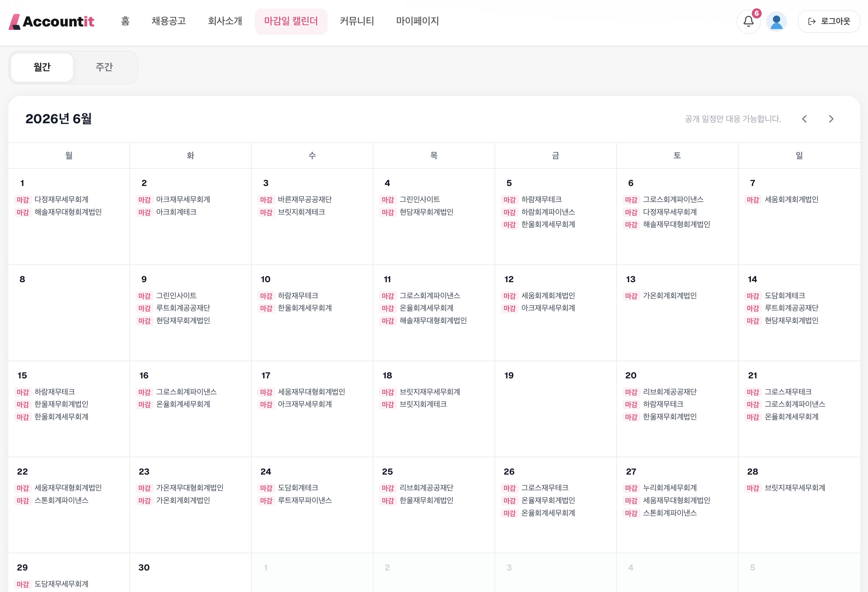The height and width of the screenshot is (592, 868).
Task: Select the 마감일 캘린더 menu
Action: [291, 21]
